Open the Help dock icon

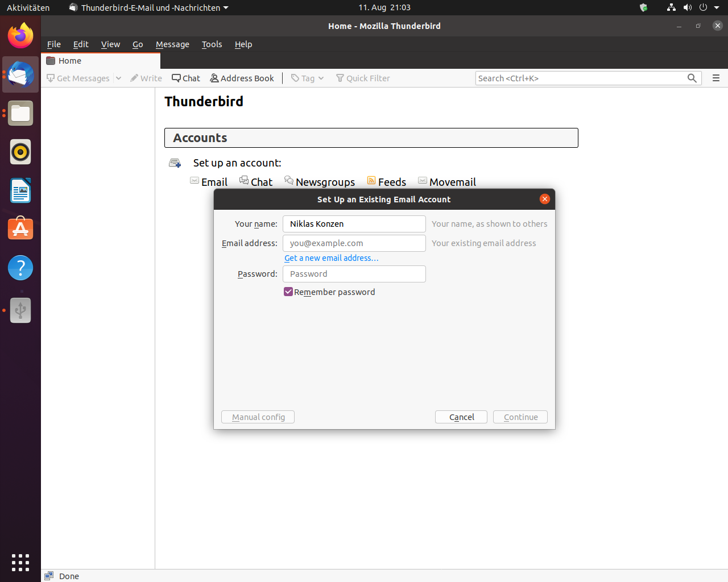tap(20, 268)
